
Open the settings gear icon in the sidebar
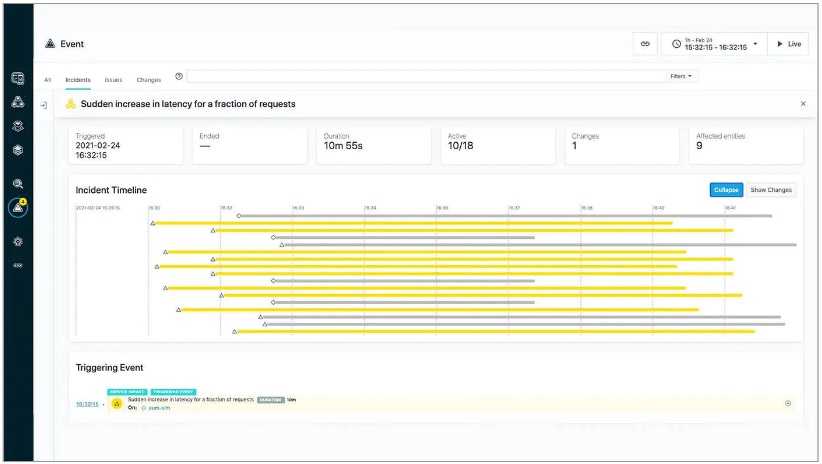tap(18, 242)
